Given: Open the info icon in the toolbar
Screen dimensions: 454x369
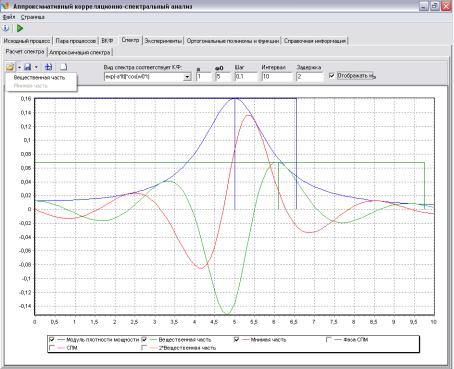Looking at the screenshot, I should tap(6, 28).
